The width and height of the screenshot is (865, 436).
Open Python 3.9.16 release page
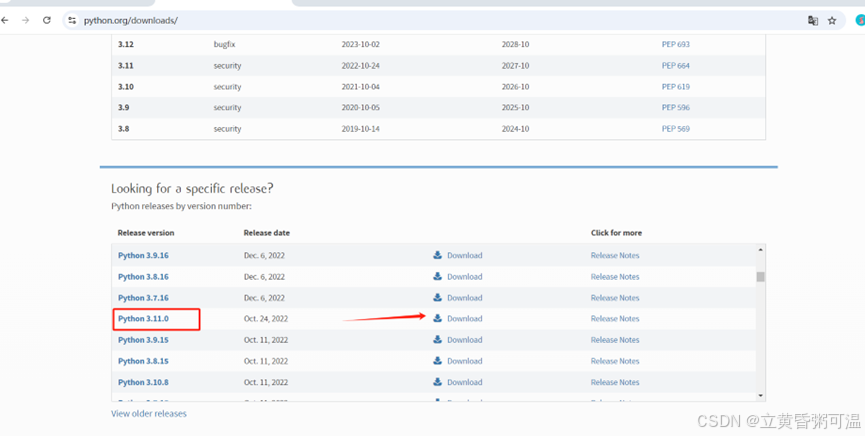point(143,256)
